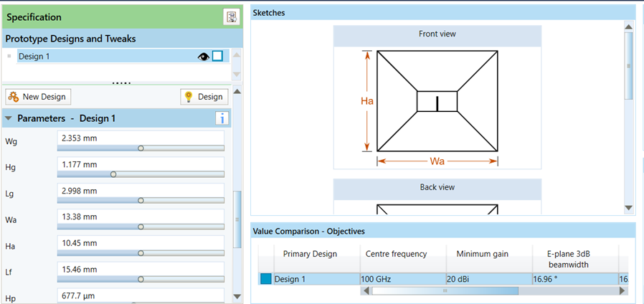Viewport: 644px width, 304px height.
Task: Adjust the Wg slider handle
Action: coord(141,148)
